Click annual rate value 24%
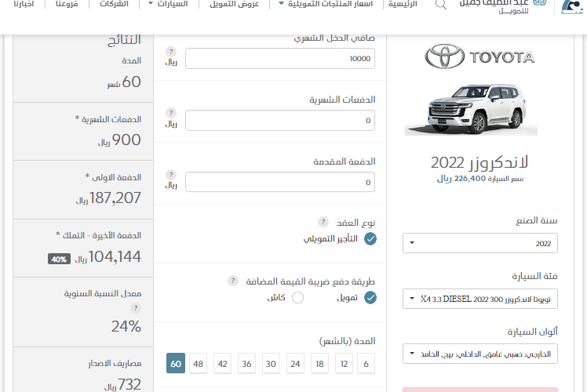 pyautogui.click(x=126, y=327)
